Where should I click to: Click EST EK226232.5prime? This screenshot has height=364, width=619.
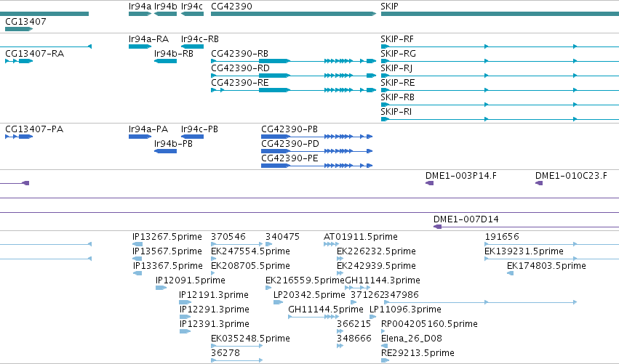(x=340, y=259)
